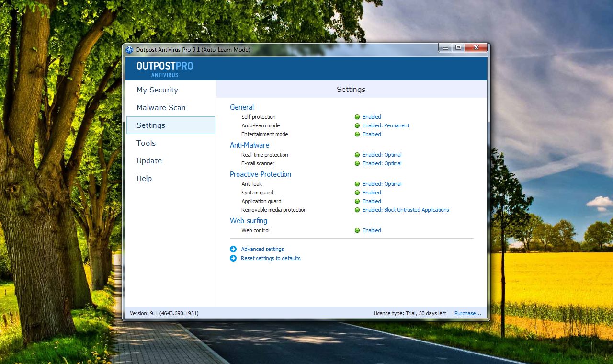Click green status dot for System guard
613x364 pixels.
tap(357, 193)
